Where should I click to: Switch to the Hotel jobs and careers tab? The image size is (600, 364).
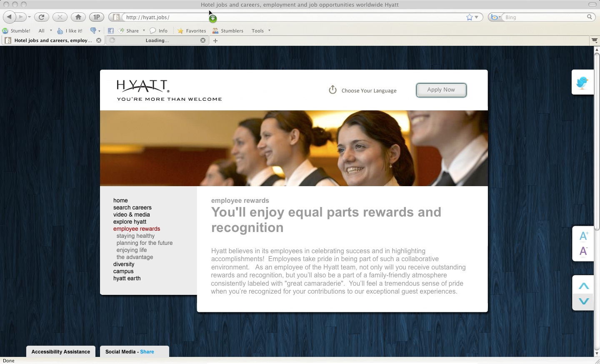[53, 40]
